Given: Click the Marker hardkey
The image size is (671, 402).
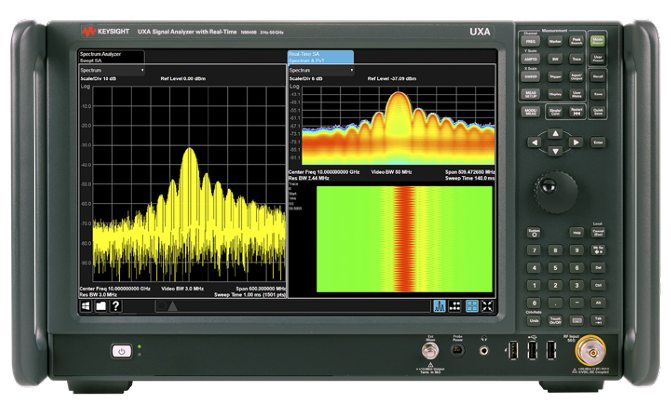Looking at the screenshot, I should click(555, 42).
